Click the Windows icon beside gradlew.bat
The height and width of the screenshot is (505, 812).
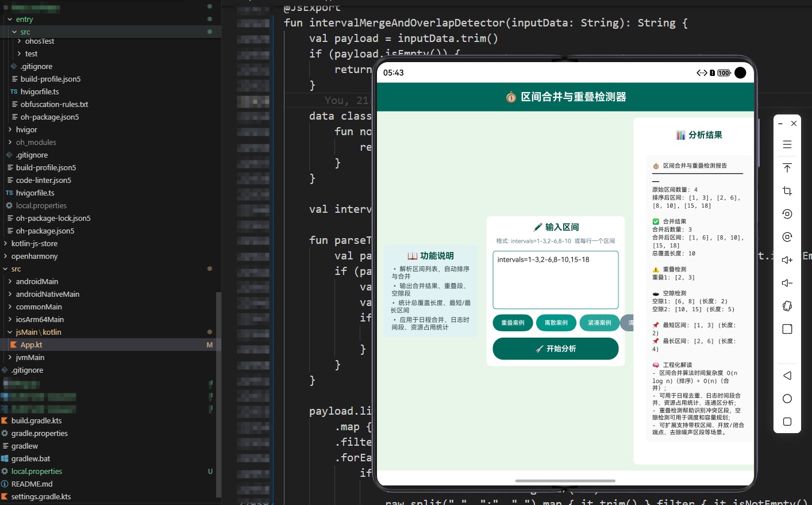coord(5,458)
